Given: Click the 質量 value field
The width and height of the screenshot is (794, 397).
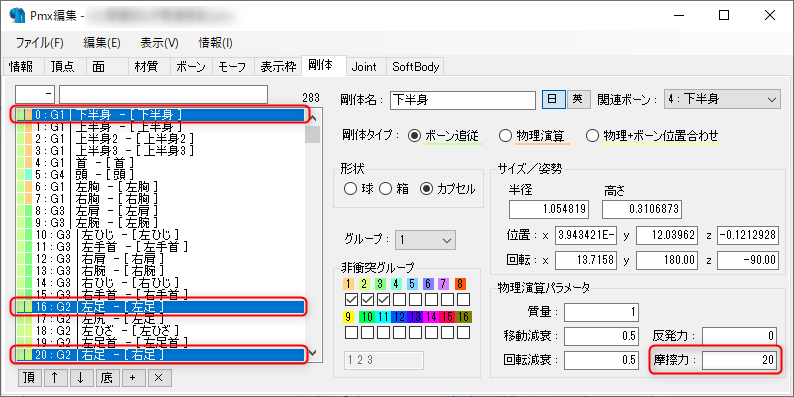Looking at the screenshot, I should [x=601, y=312].
